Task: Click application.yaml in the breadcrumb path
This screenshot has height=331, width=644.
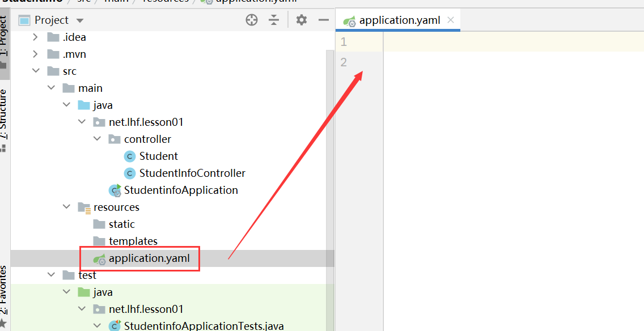Action: [256, 1]
